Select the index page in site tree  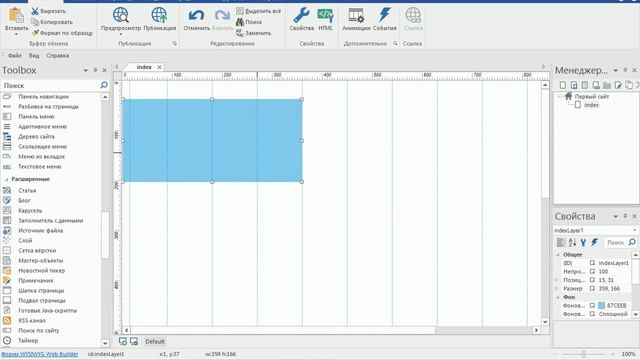(591, 105)
